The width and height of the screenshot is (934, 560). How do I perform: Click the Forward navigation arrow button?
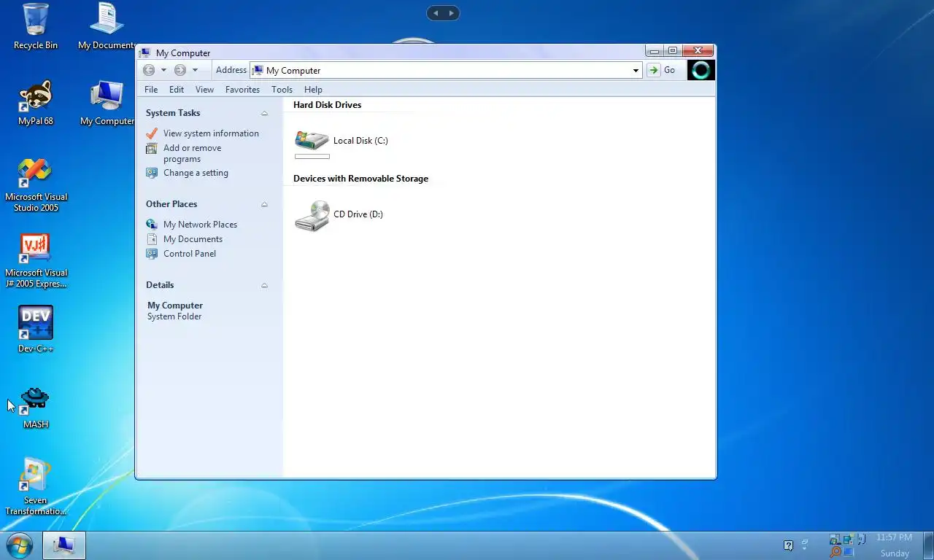point(180,70)
